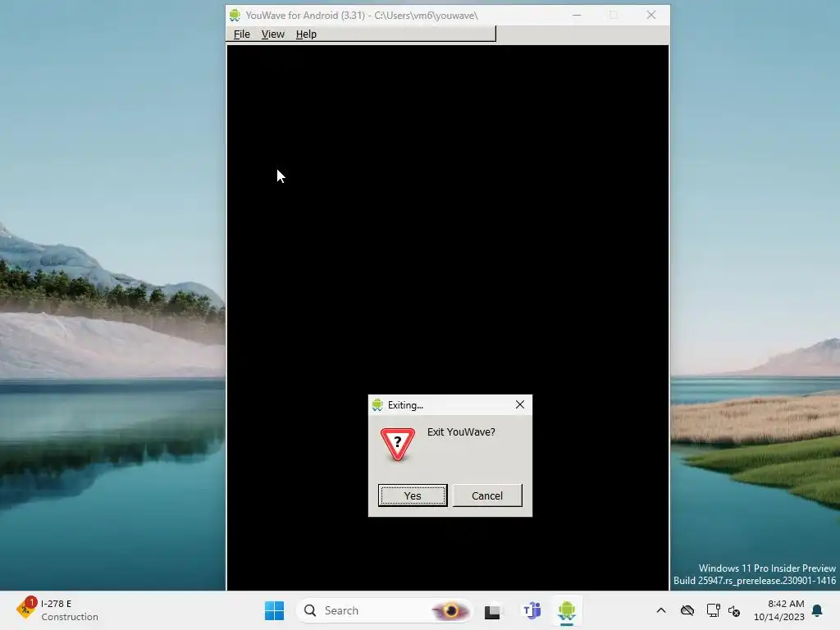Close the YouWave for Android window
Image resolution: width=840 pixels, height=630 pixels.
(651, 15)
